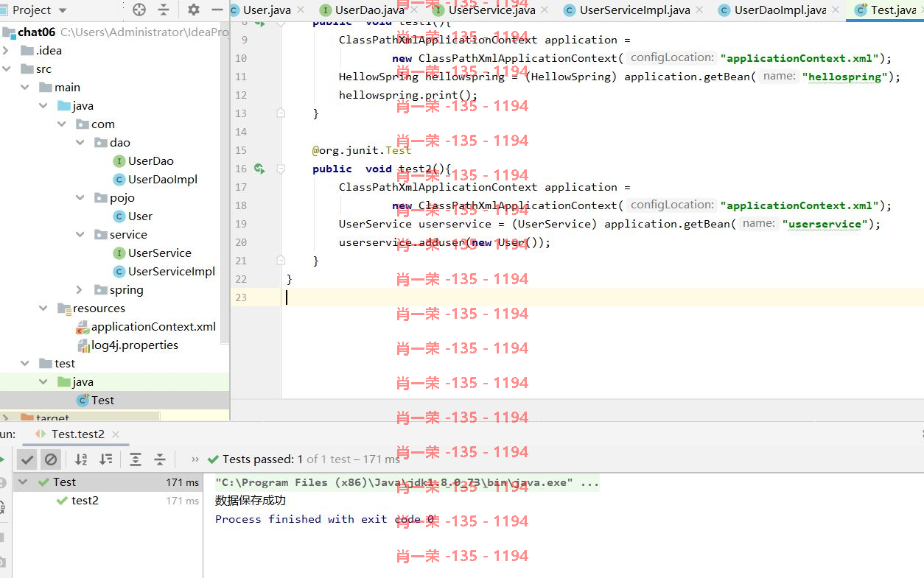Close the User.java tab
924x578 pixels.
(x=302, y=10)
